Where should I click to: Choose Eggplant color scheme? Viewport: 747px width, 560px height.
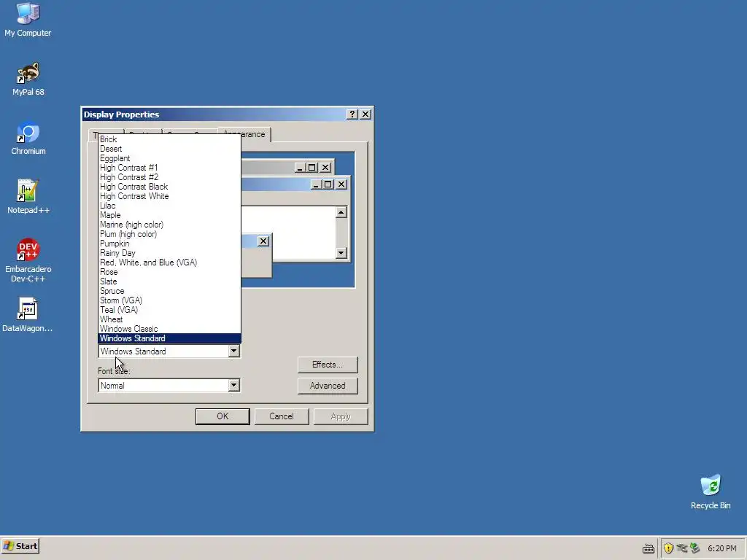pos(169,158)
